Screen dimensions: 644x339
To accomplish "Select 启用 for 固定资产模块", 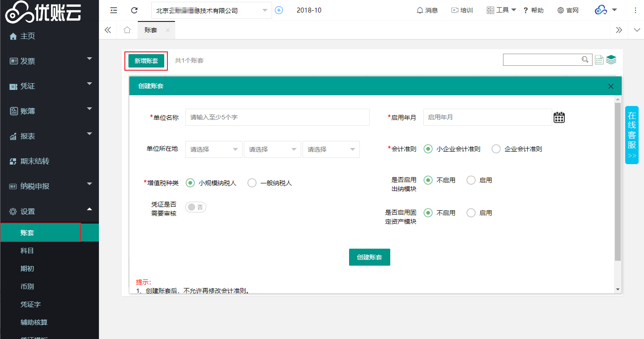I will click(479, 213).
